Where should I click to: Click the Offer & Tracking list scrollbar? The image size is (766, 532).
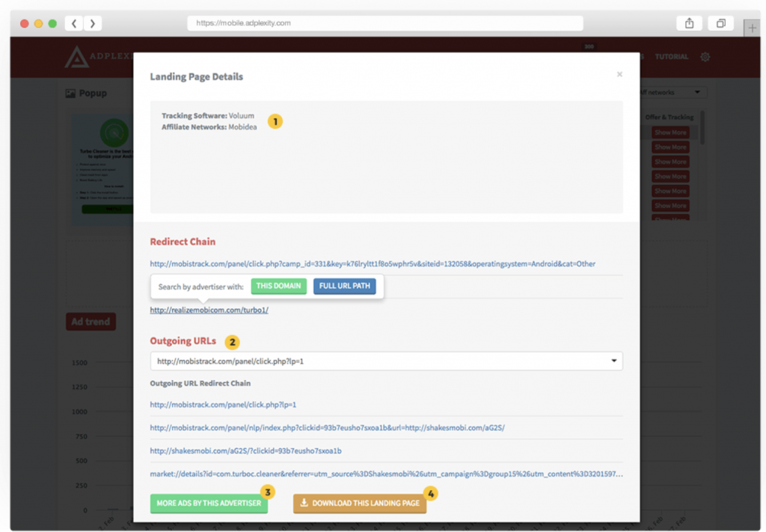click(702, 128)
